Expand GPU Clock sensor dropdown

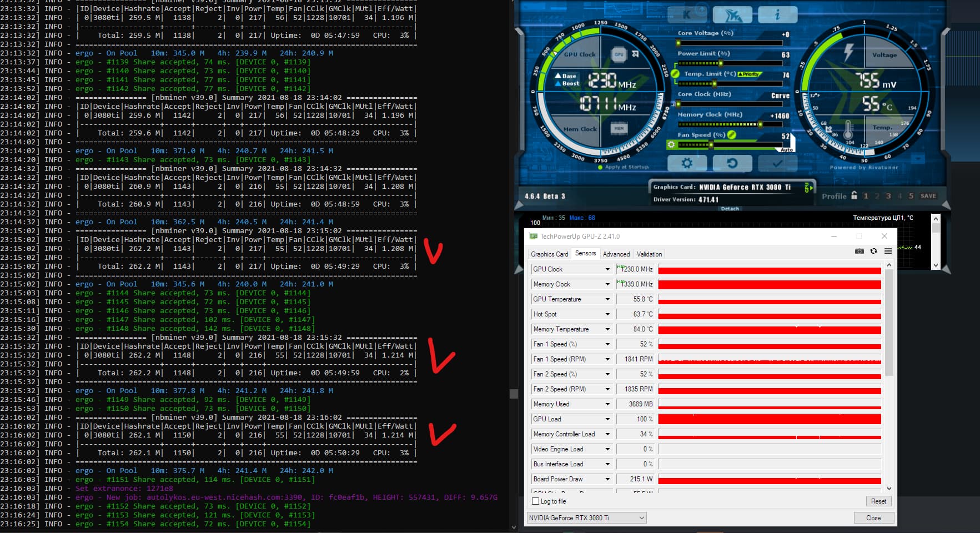pos(607,269)
